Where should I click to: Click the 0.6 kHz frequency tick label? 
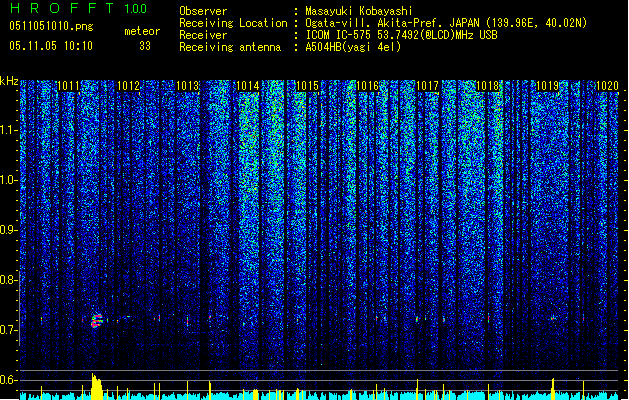7,380
